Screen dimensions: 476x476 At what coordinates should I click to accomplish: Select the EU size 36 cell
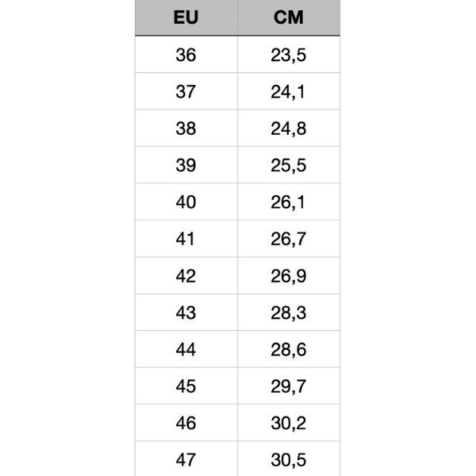point(186,55)
